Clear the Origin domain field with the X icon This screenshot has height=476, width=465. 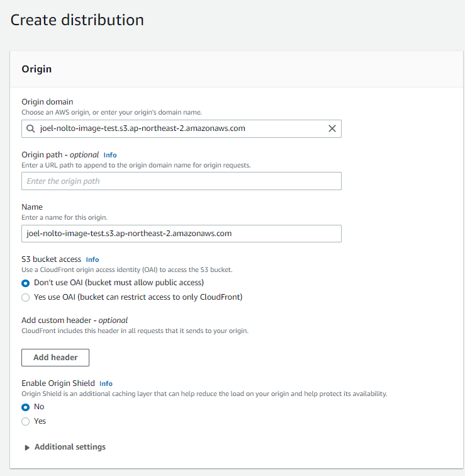tap(332, 128)
